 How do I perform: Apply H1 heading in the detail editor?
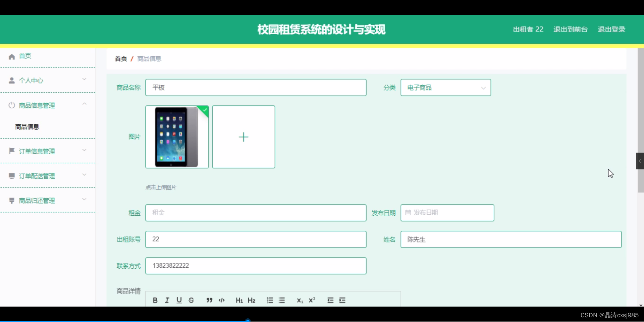[239, 300]
